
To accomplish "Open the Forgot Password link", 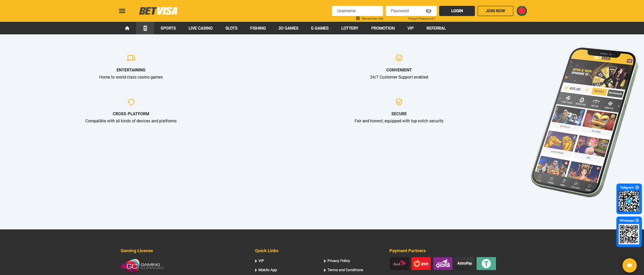I will pos(421,19).
